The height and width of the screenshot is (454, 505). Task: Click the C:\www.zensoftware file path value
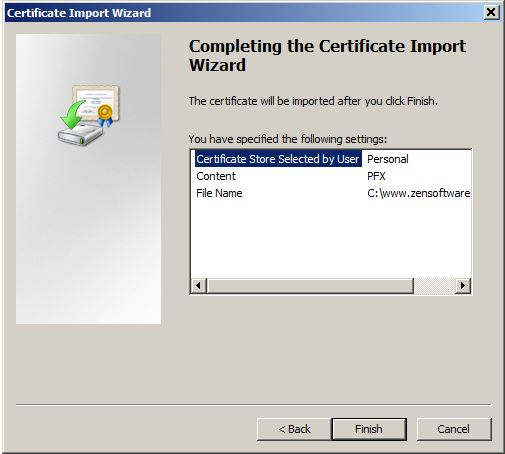coord(418,193)
